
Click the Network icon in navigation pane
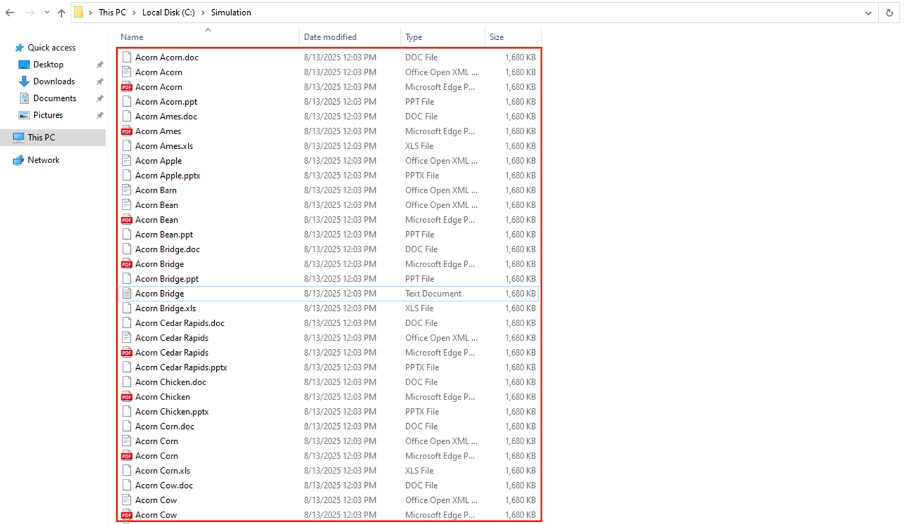tap(18, 160)
